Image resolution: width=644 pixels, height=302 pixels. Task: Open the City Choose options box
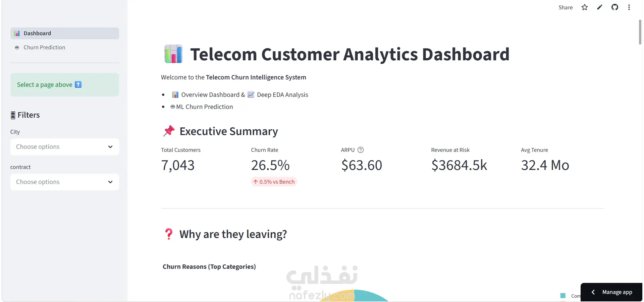click(65, 147)
